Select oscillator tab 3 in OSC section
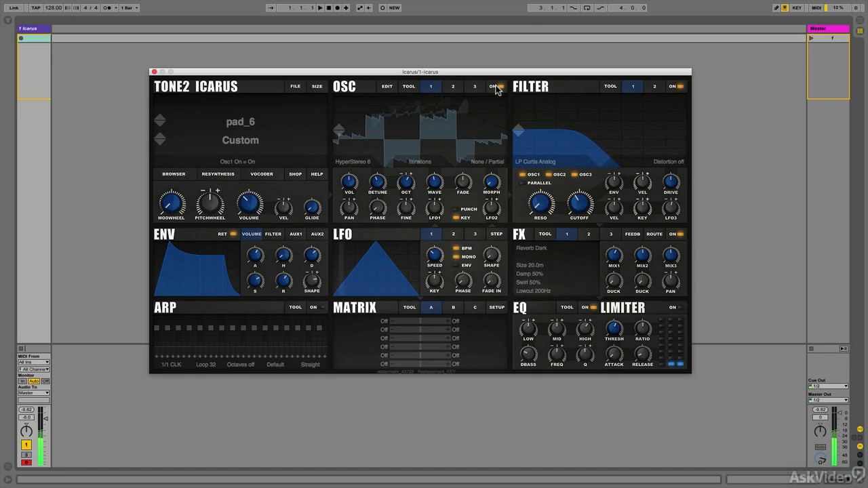This screenshot has height=488, width=868. [x=475, y=86]
